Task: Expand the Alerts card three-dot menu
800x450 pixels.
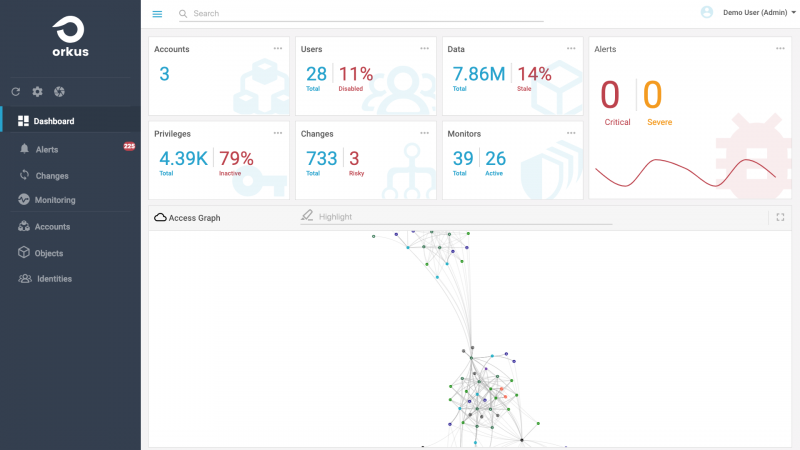Action: tap(780, 48)
